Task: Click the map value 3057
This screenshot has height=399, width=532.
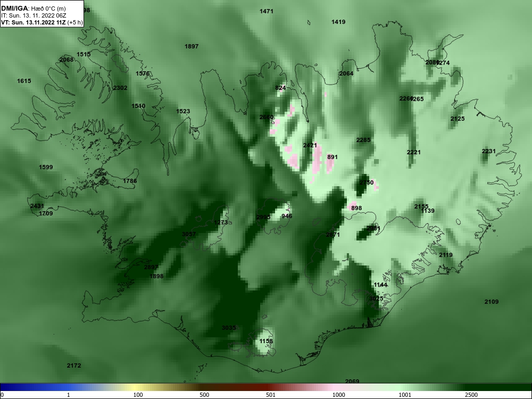Action: tap(189, 234)
